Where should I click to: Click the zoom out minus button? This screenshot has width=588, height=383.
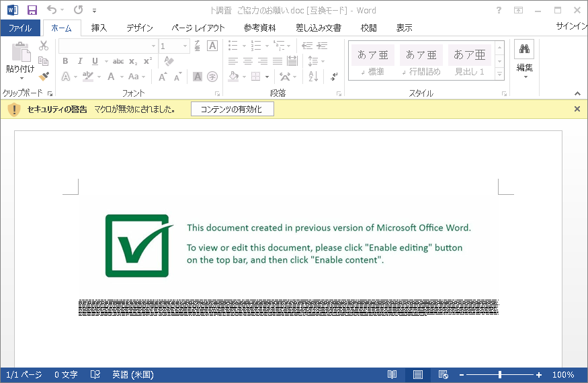[x=462, y=374]
